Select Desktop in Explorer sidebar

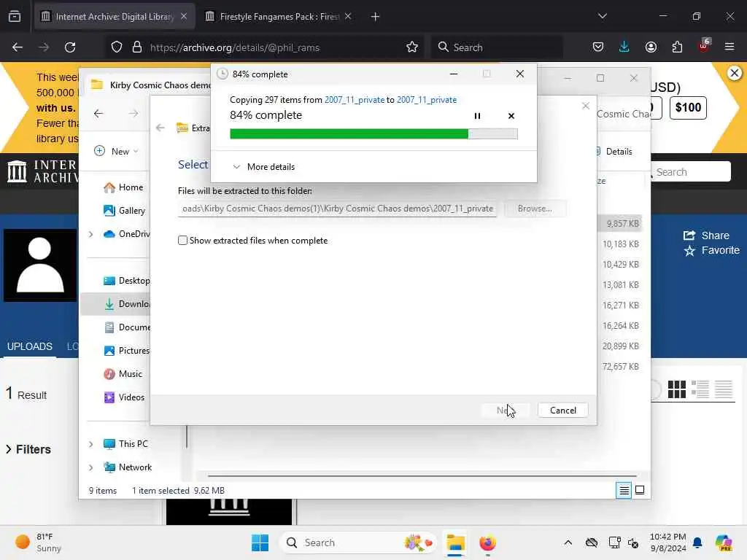pos(126,281)
